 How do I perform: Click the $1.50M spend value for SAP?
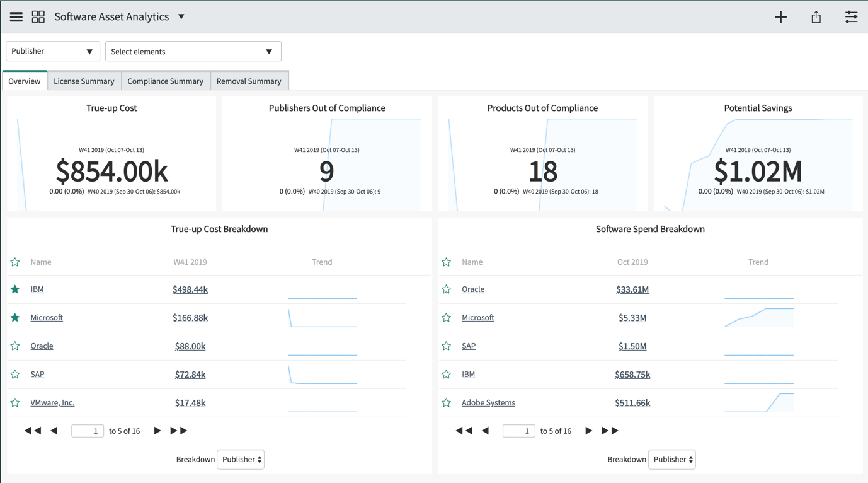tap(632, 346)
